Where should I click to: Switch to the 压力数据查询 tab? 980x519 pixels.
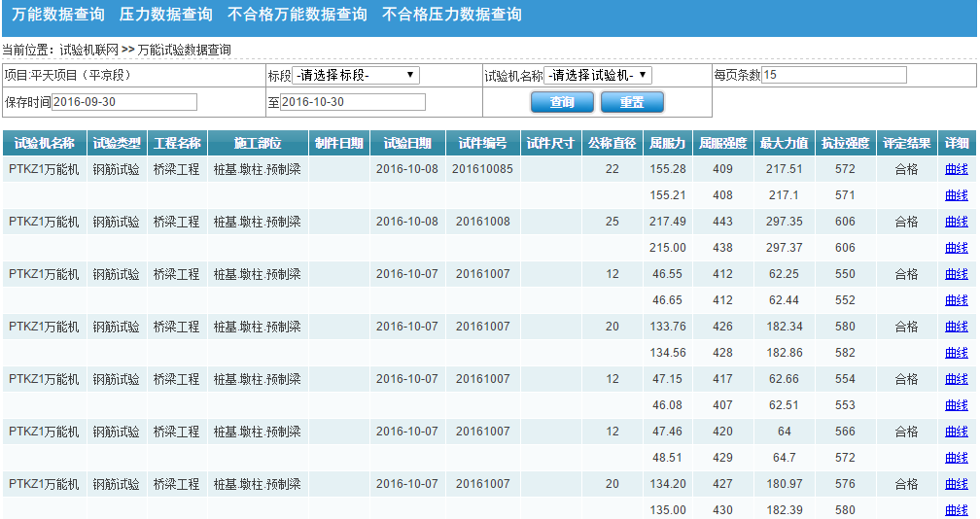166,15
